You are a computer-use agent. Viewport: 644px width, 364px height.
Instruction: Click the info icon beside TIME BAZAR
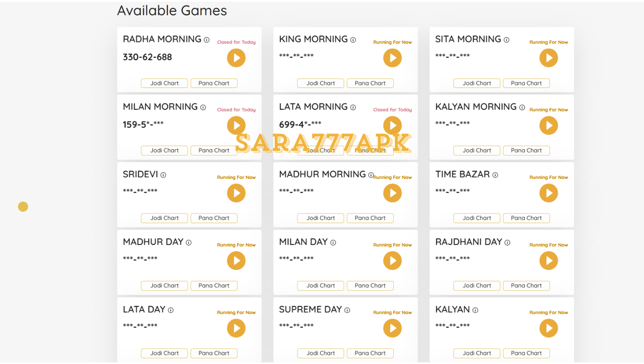point(495,175)
